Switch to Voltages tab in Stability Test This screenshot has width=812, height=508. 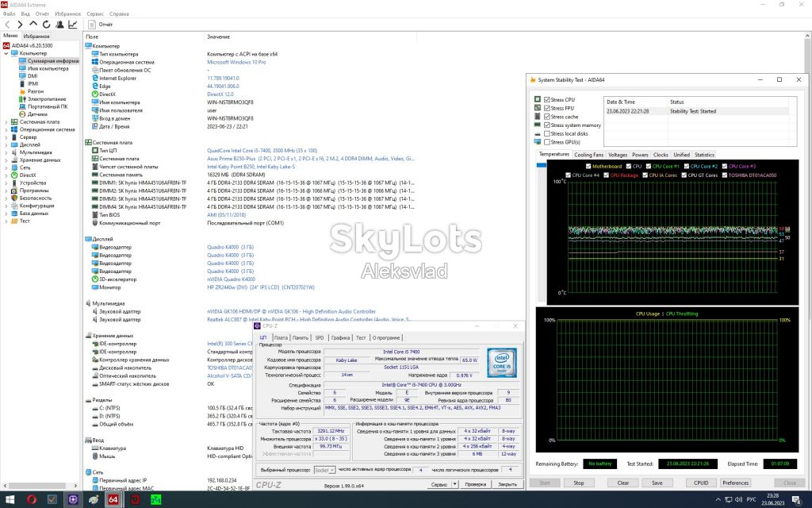pyautogui.click(x=617, y=155)
